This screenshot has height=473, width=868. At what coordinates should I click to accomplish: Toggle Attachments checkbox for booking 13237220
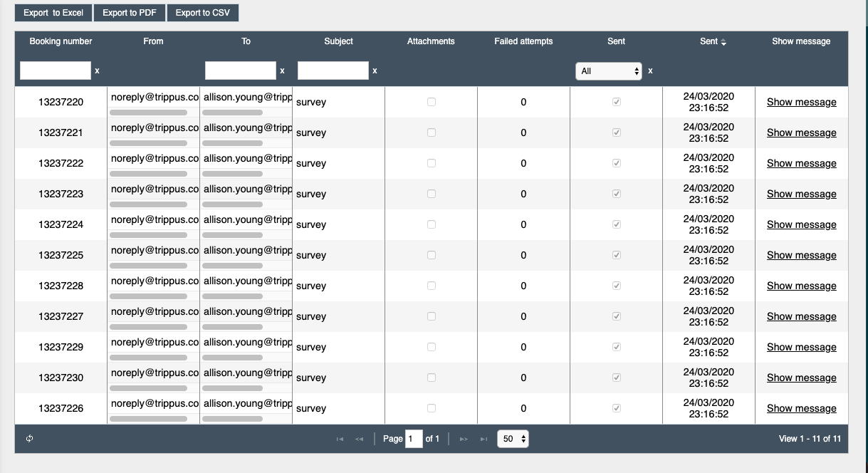tap(431, 102)
